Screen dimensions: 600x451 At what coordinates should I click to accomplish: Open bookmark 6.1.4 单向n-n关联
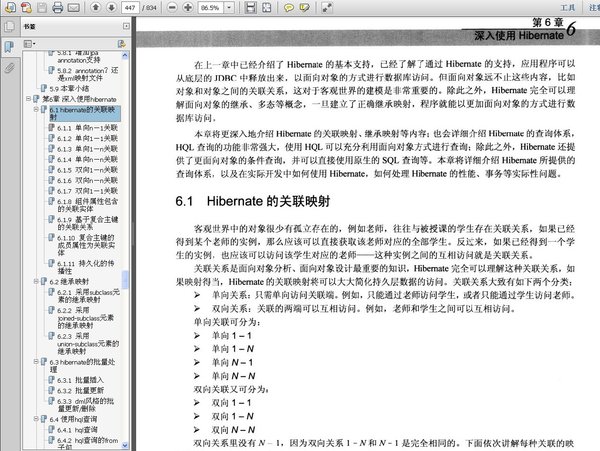[x=87, y=159]
